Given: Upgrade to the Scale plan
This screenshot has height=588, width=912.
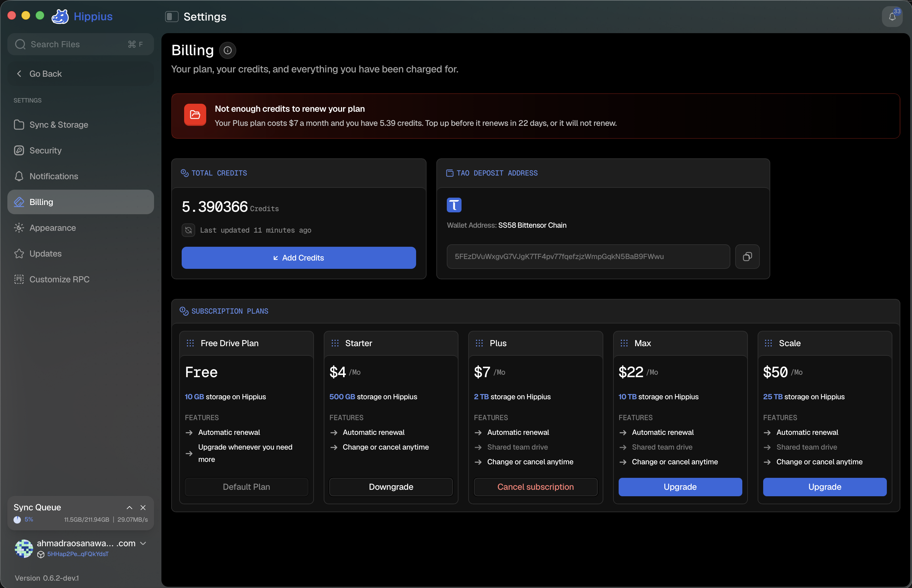Looking at the screenshot, I should [825, 487].
